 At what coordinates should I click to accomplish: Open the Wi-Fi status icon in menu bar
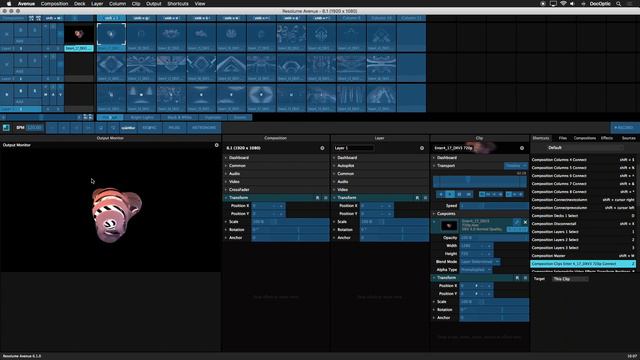(x=563, y=4)
